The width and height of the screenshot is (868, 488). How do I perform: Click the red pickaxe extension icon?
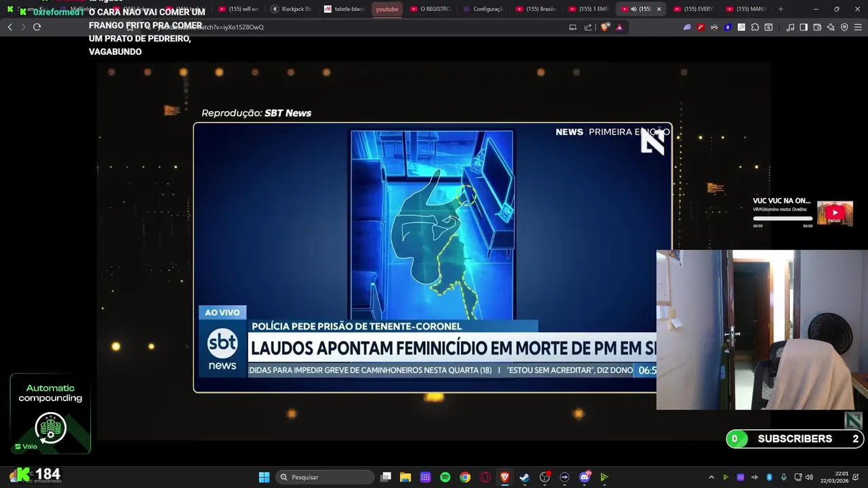[x=701, y=27]
